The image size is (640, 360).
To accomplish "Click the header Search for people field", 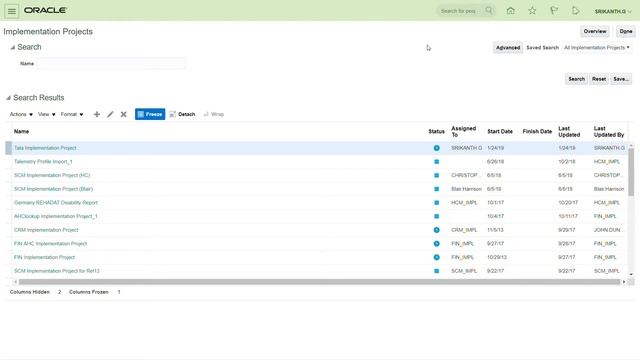I will (x=460, y=11).
